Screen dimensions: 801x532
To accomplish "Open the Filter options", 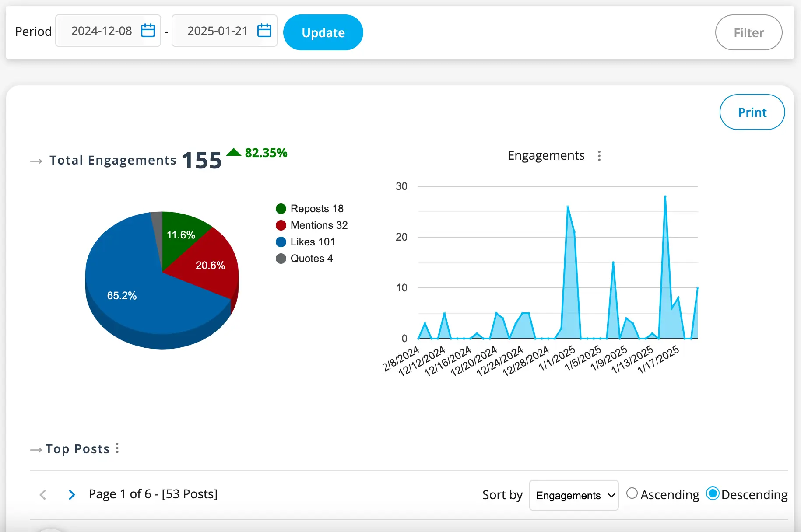I will coord(748,33).
